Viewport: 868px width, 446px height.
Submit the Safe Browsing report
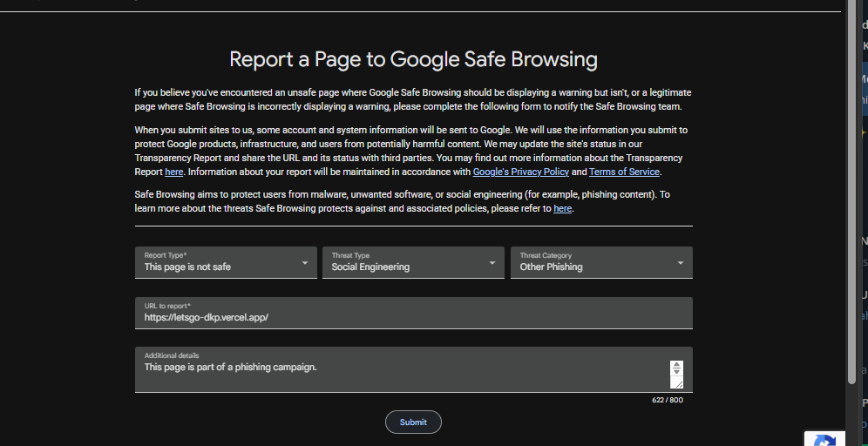point(413,422)
